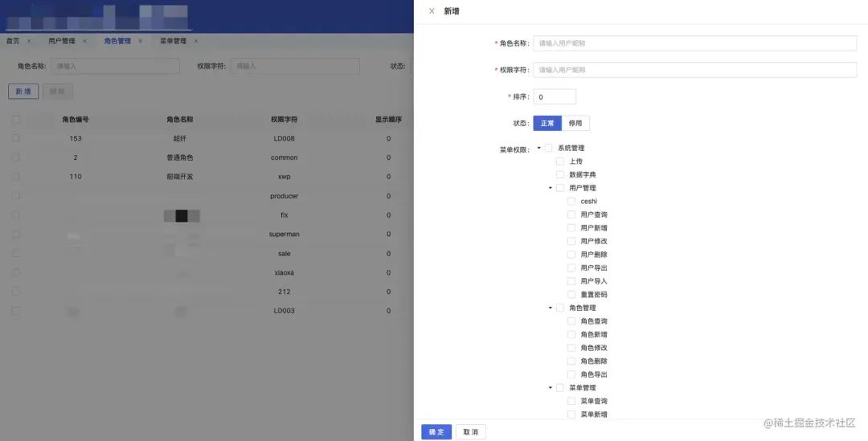Check the 角色导出 checkbox
868x441 pixels.
point(571,374)
